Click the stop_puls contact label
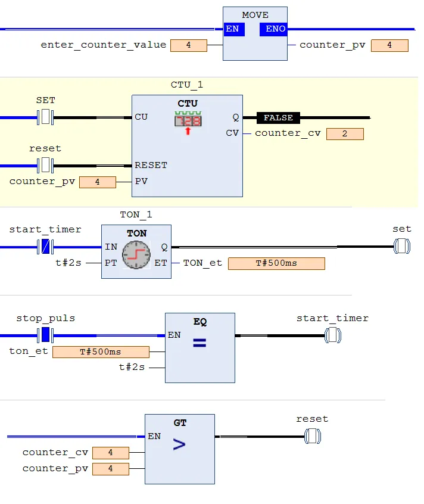This screenshot has width=424, height=504. pos(46,318)
